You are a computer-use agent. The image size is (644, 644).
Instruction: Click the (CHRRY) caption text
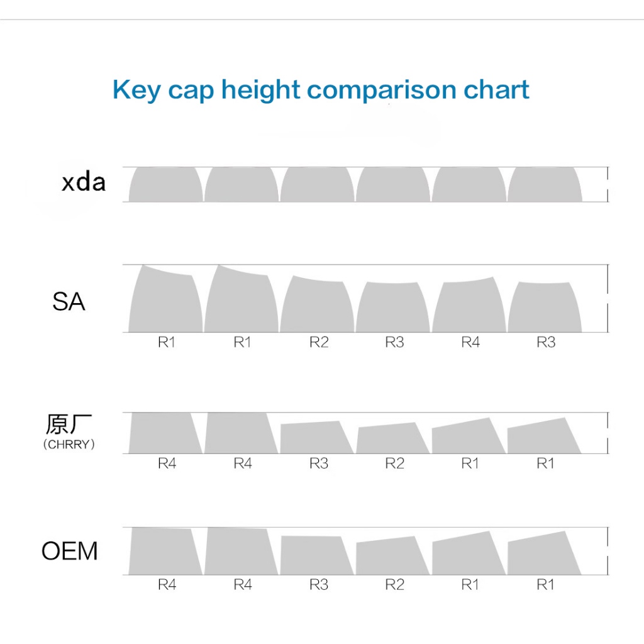coord(69,445)
